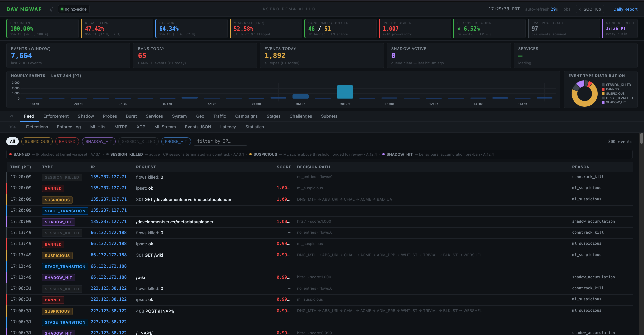Open the Detections log tab
Image resolution: width=644 pixels, height=335 pixels.
tap(37, 127)
